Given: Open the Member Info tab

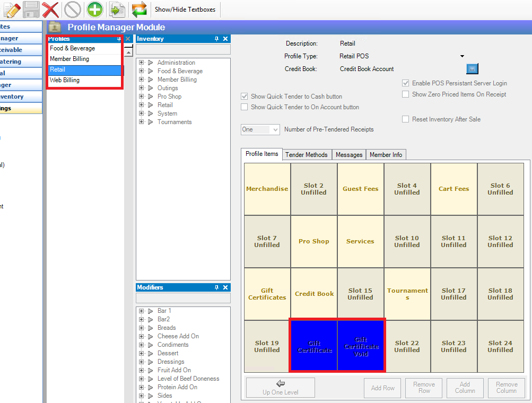Looking at the screenshot, I should (x=386, y=154).
